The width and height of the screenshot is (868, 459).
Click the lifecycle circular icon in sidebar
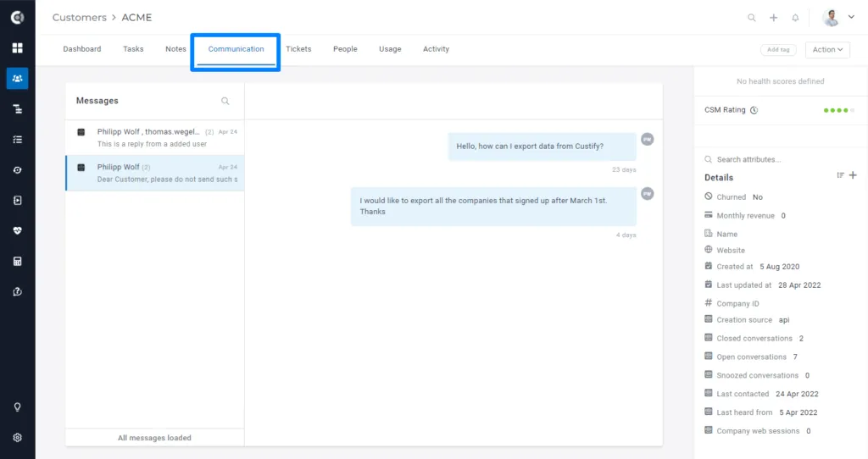(x=17, y=169)
